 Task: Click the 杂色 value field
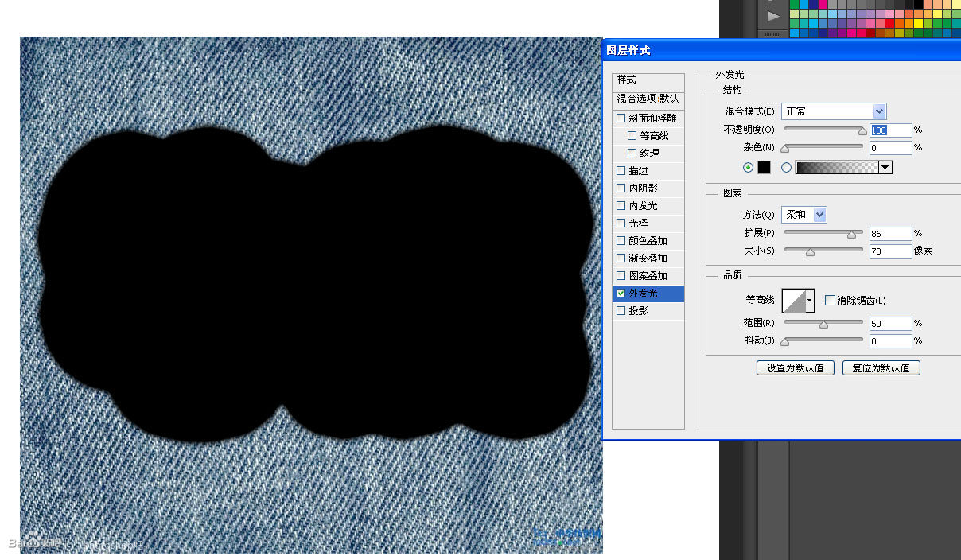pos(890,148)
